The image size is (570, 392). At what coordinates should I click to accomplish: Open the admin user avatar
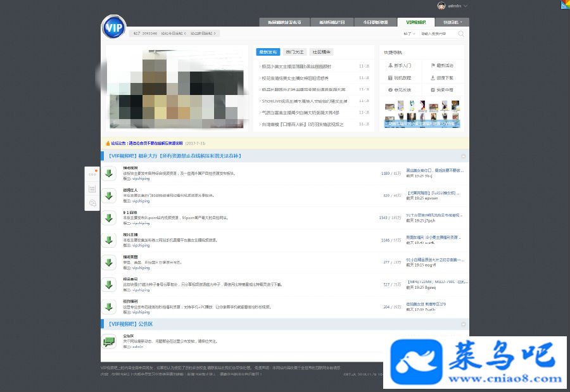click(441, 6)
